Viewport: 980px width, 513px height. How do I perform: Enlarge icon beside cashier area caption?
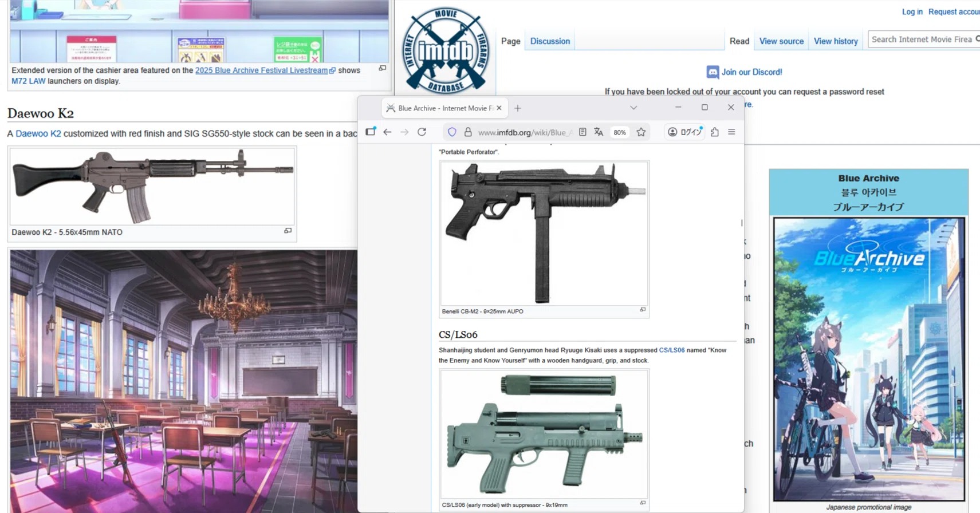[382, 68]
